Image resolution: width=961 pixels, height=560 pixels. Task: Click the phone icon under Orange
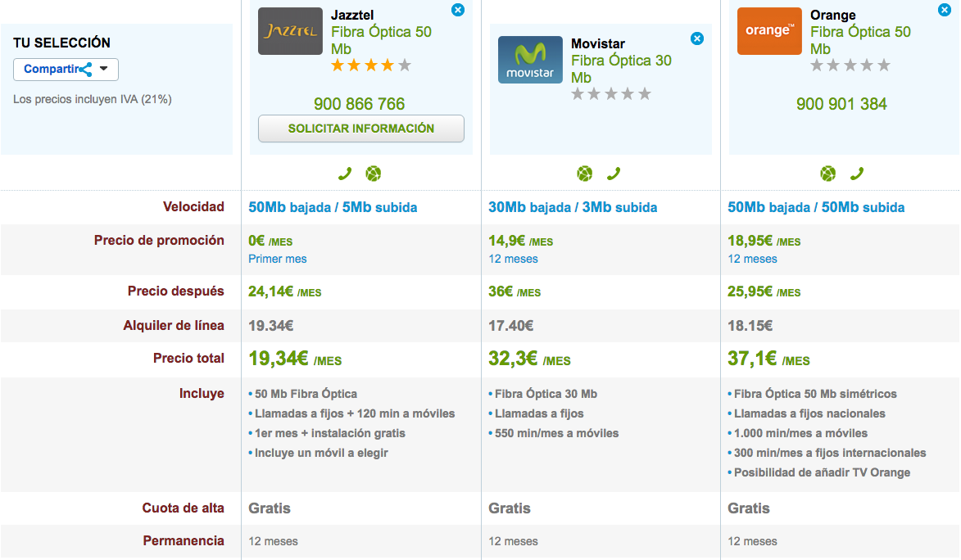[857, 174]
